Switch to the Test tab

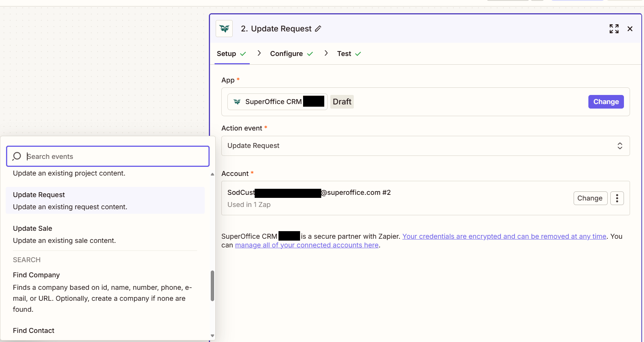click(x=344, y=53)
